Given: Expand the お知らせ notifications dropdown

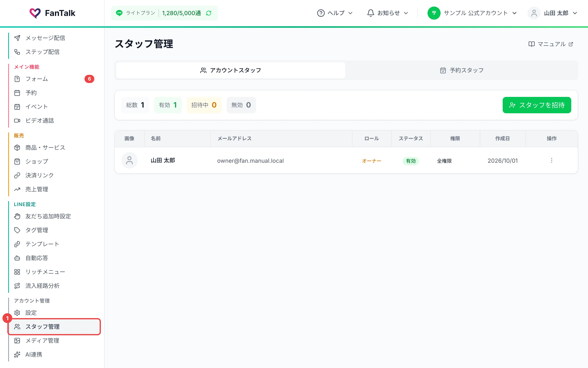Looking at the screenshot, I should click(x=388, y=13).
